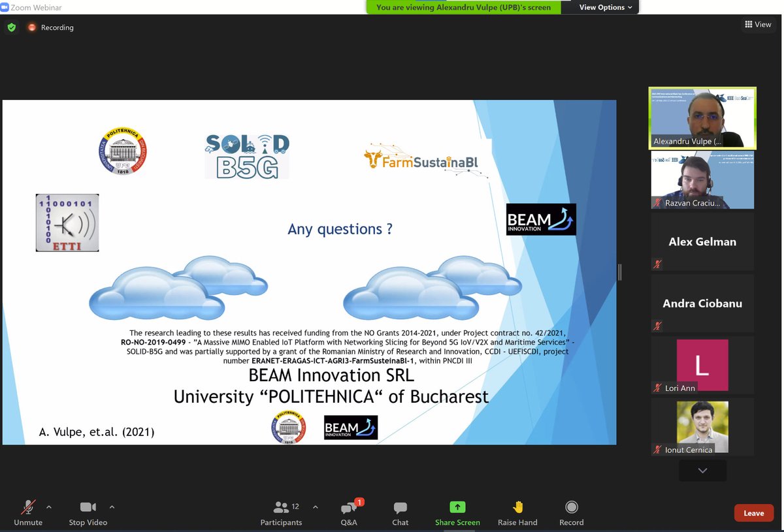Click the green security shield icon
This screenshot has width=784, height=532.
point(11,27)
